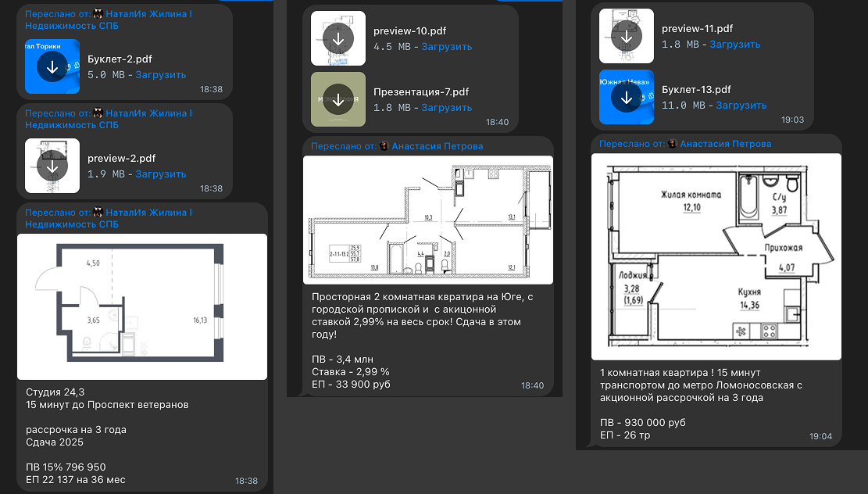Click text 'ЕП - 26 тр'
868x494 pixels.
point(626,435)
